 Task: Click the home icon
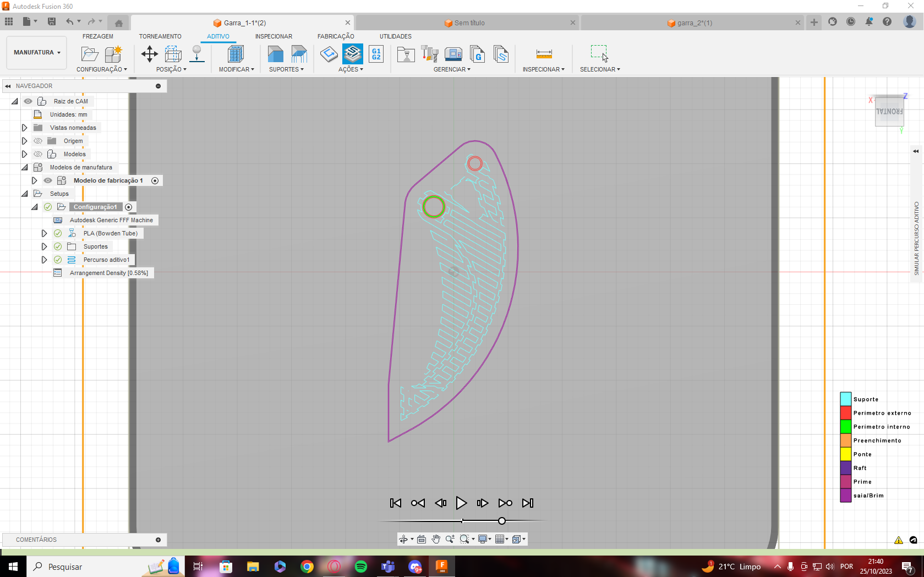coord(118,23)
